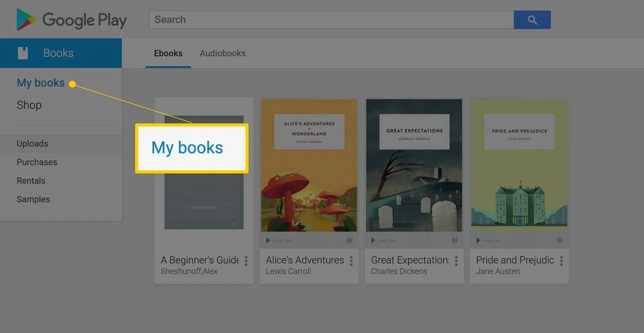This screenshot has height=333, width=644.
Task: Click the Books bookmark icon
Action: tap(23, 53)
